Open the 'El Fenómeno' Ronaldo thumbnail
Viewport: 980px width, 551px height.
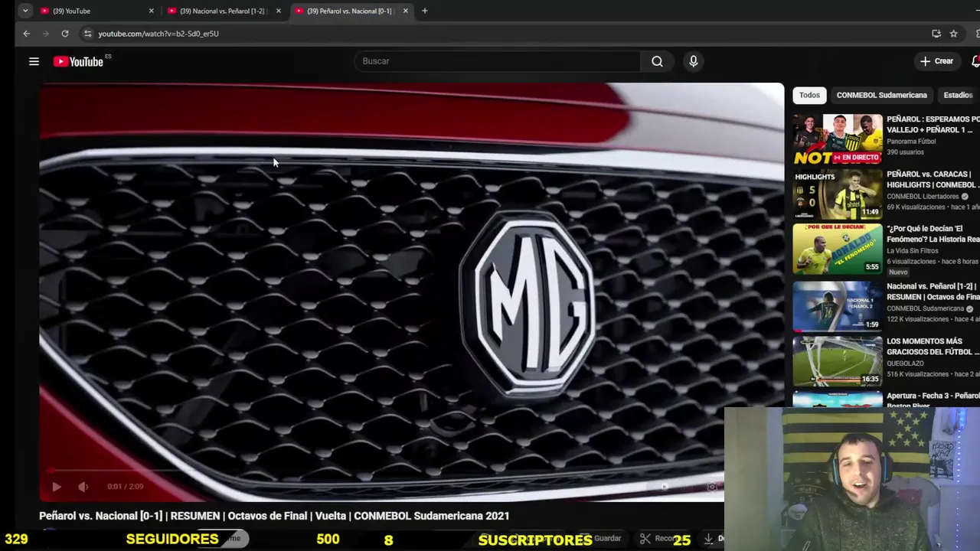point(838,249)
